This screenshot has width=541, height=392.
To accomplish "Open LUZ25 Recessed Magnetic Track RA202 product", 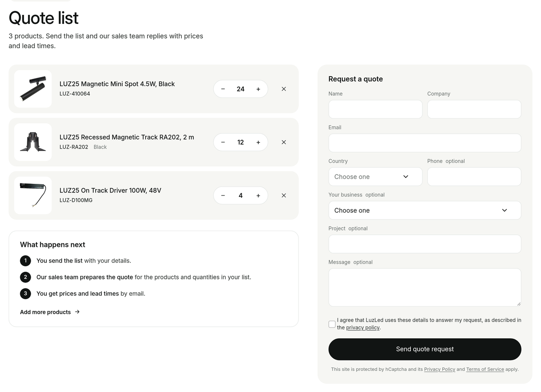I will [x=127, y=137].
